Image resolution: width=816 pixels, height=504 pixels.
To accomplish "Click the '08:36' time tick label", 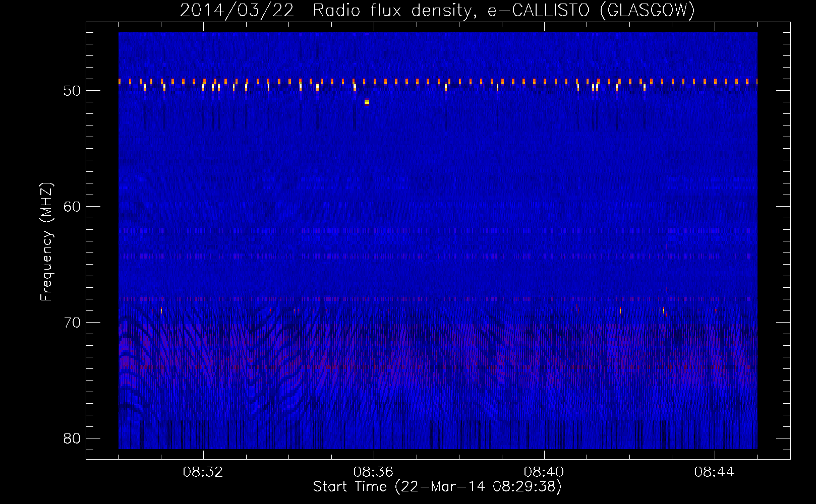I will 373,472.
